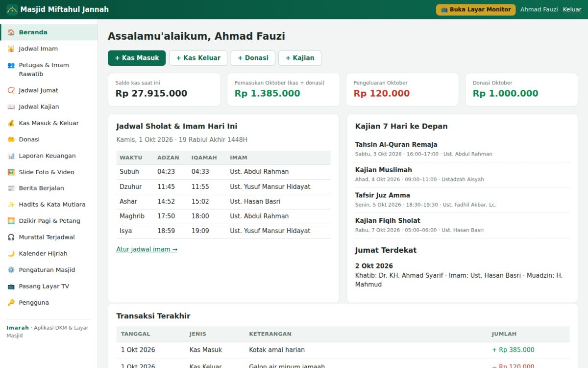
Task: Click the crescent moon icon for Kalender Hijriah
Action: tap(11, 253)
